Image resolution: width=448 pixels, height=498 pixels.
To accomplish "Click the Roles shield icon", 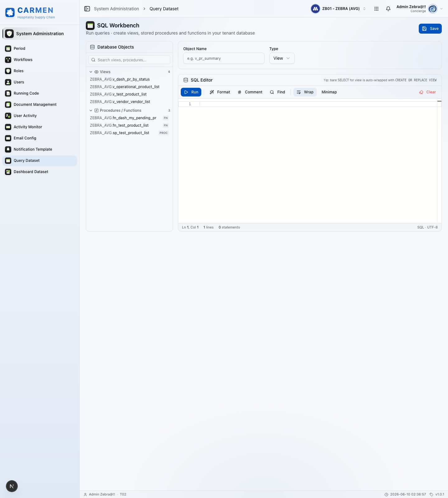I will point(8,71).
